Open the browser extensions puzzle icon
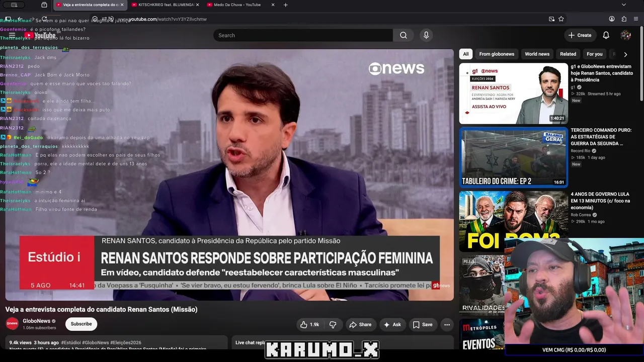This screenshot has width=644, height=362. (x=624, y=19)
